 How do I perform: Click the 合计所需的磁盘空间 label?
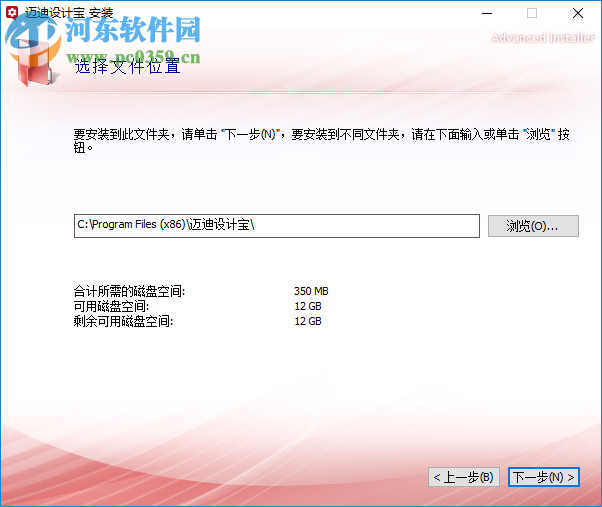(129, 291)
